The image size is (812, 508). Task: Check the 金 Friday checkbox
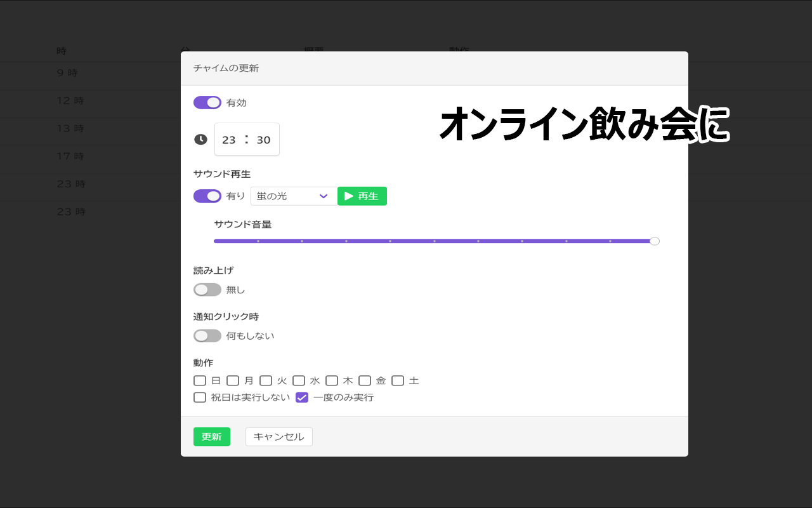[x=365, y=381]
